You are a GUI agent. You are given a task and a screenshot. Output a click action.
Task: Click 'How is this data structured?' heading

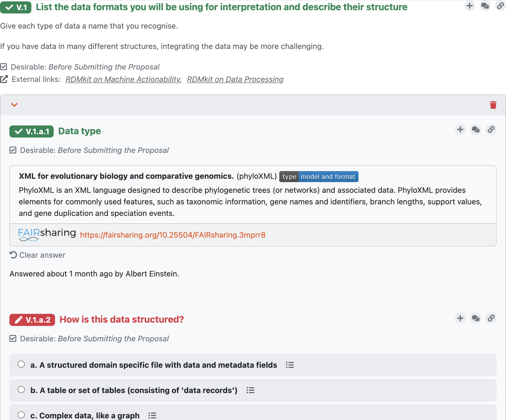122,320
